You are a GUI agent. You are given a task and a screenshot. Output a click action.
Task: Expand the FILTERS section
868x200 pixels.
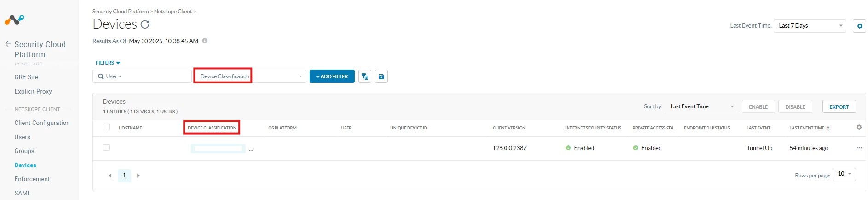[108, 63]
